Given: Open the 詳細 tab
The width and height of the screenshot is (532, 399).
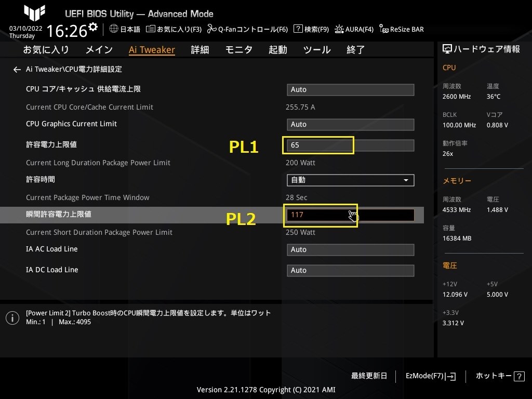Looking at the screenshot, I should tap(200, 50).
